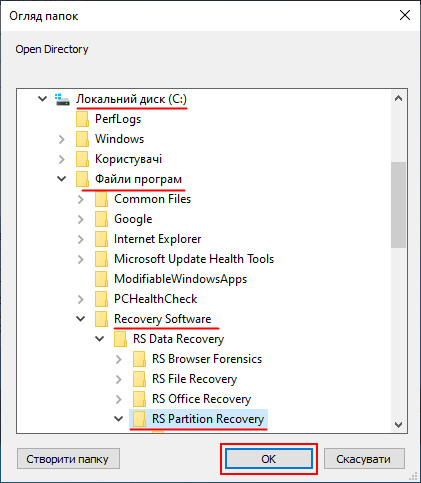Click the Скасувати cancel button
421x483 pixels.
coord(364,459)
